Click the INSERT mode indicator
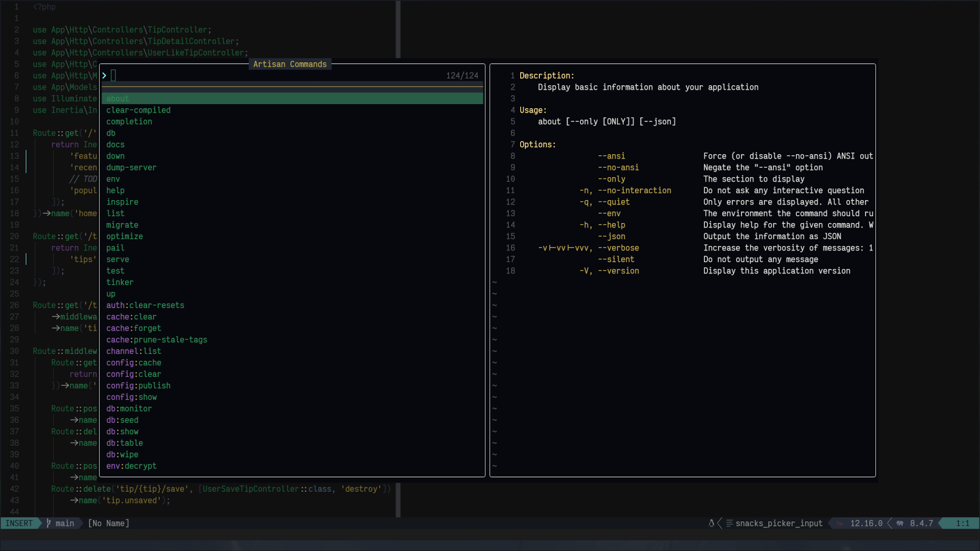This screenshot has width=980, height=551. pyautogui.click(x=19, y=523)
